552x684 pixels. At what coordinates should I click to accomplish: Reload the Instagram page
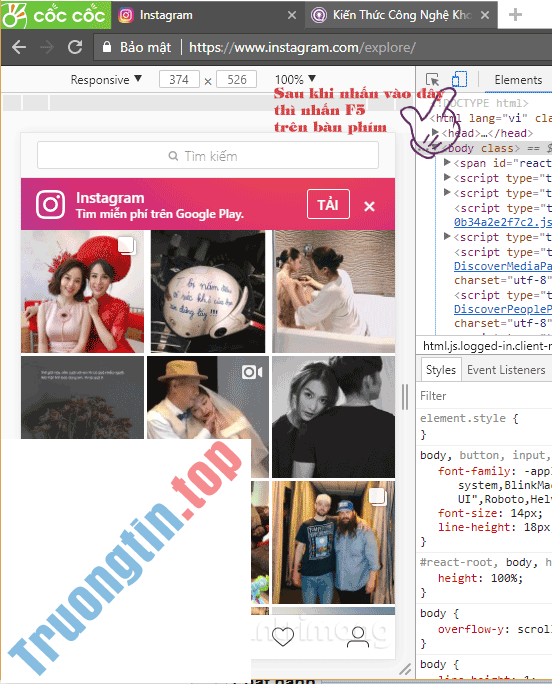click(75, 47)
